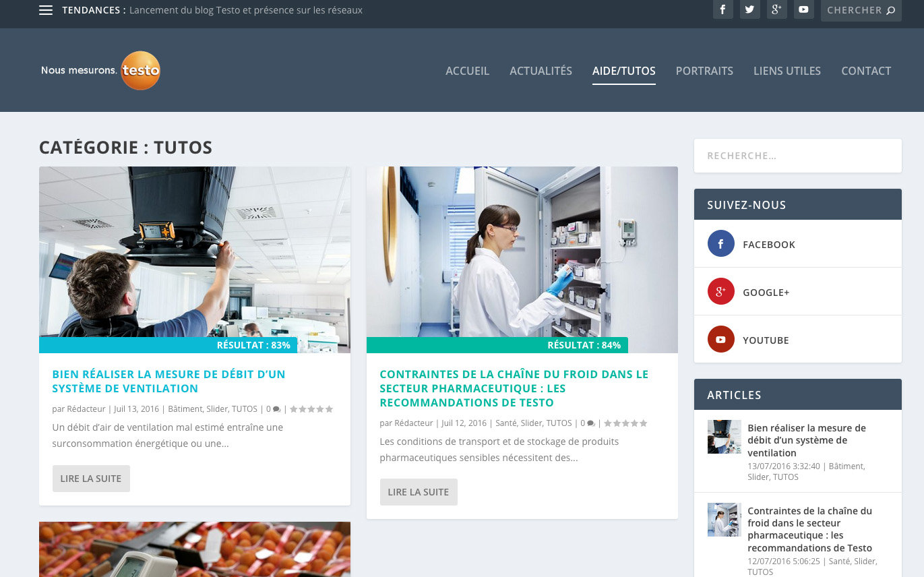The image size is (924, 577).
Task: Click the 'Juil 12, 2016' date text
Action: pyautogui.click(x=464, y=423)
